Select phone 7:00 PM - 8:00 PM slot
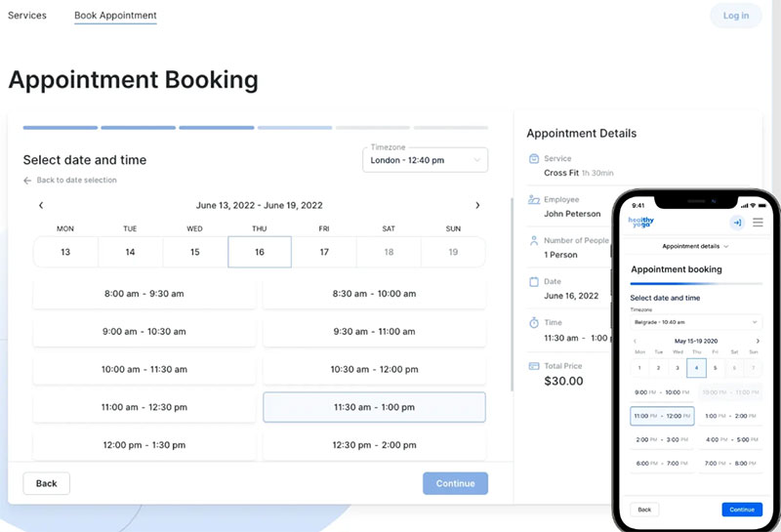 point(730,464)
